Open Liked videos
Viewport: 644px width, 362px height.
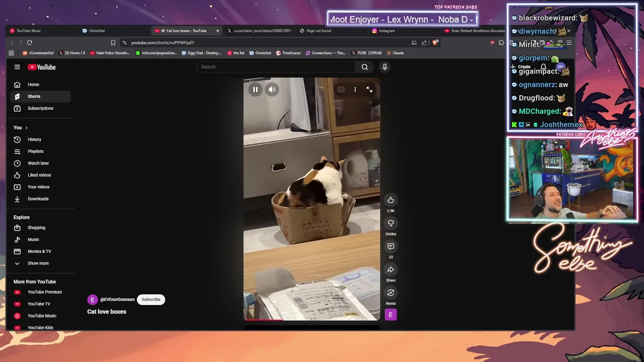click(x=40, y=175)
